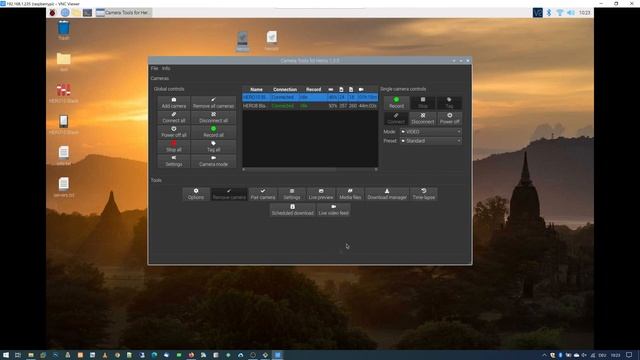Viewport: 640px width, 360px height.
Task: Click Power off all in Global controls
Action: pyautogui.click(x=174, y=132)
